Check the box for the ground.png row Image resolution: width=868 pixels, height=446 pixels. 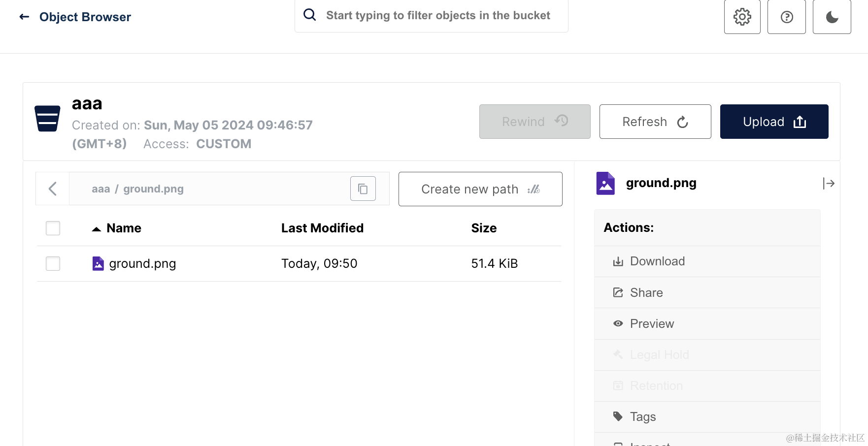pyautogui.click(x=53, y=264)
